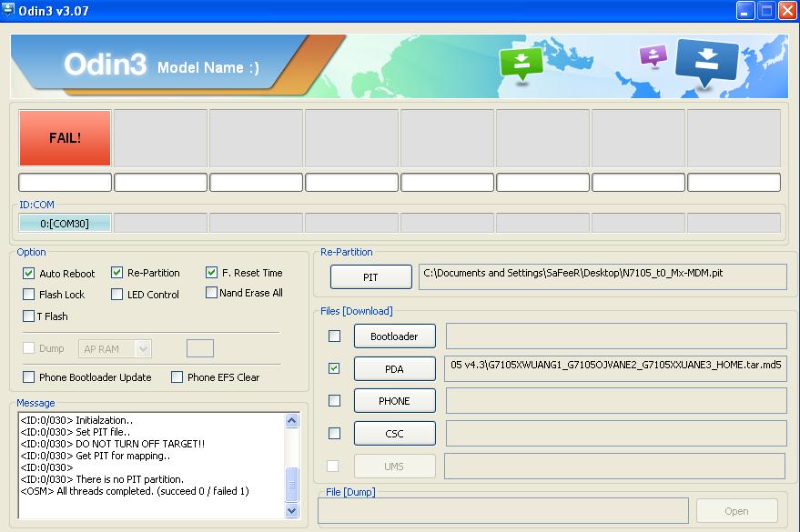Image resolution: width=800 pixels, height=532 pixels.
Task: Enable the Flash Lock option
Action: tap(28, 295)
